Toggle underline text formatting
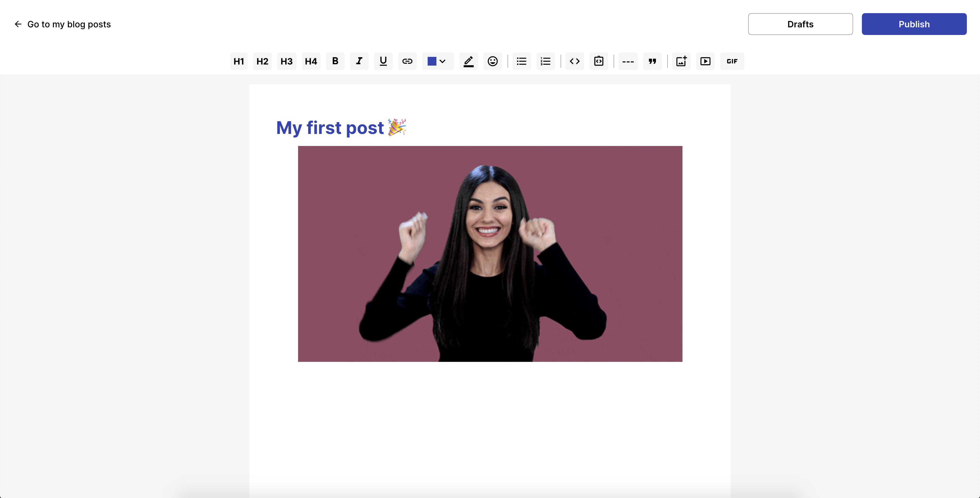 click(x=383, y=61)
